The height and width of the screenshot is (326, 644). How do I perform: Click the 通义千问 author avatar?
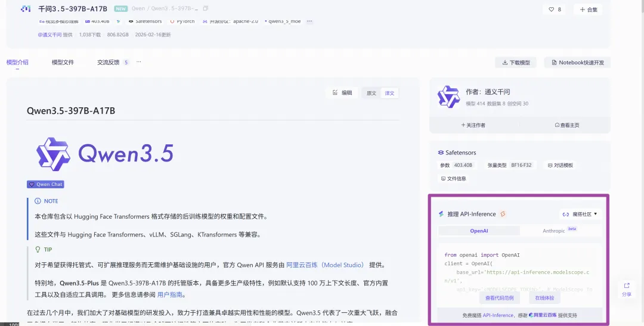click(448, 97)
